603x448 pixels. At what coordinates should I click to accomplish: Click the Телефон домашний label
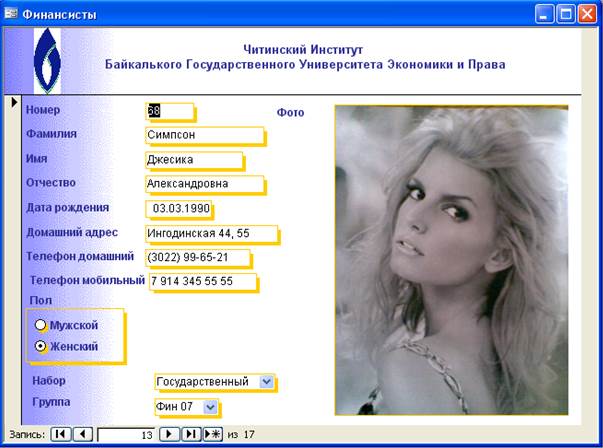click(80, 256)
